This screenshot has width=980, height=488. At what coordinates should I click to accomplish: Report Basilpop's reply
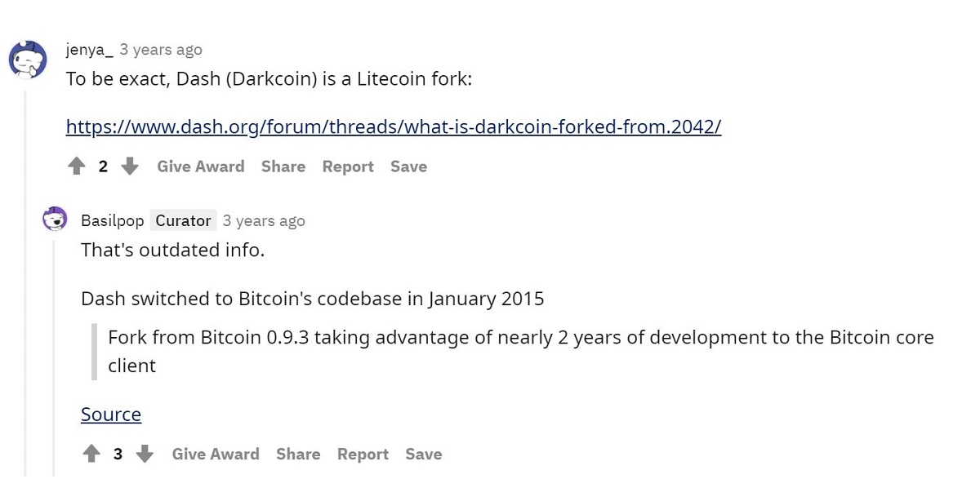tap(363, 455)
